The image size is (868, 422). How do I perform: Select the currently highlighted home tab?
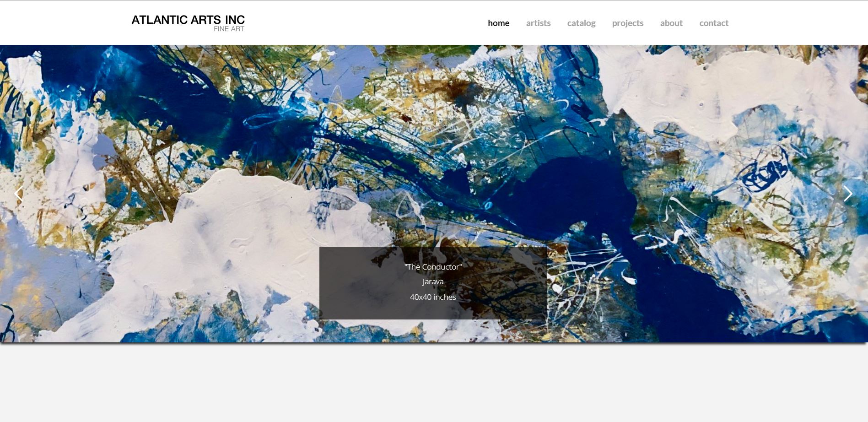click(498, 23)
